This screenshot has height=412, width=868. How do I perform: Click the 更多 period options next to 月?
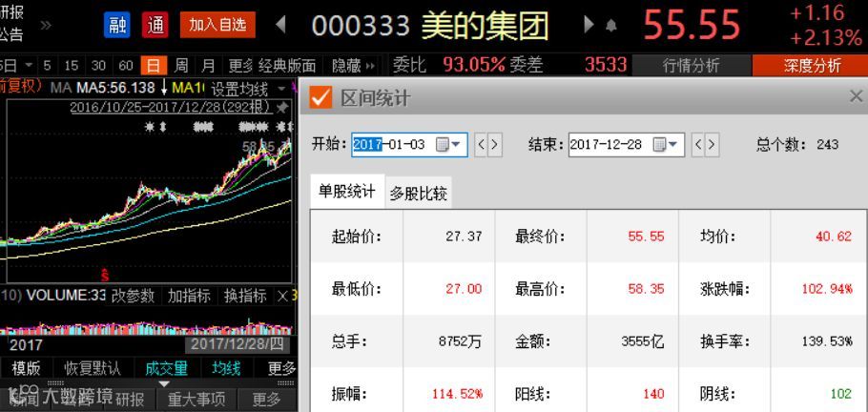pyautogui.click(x=240, y=66)
